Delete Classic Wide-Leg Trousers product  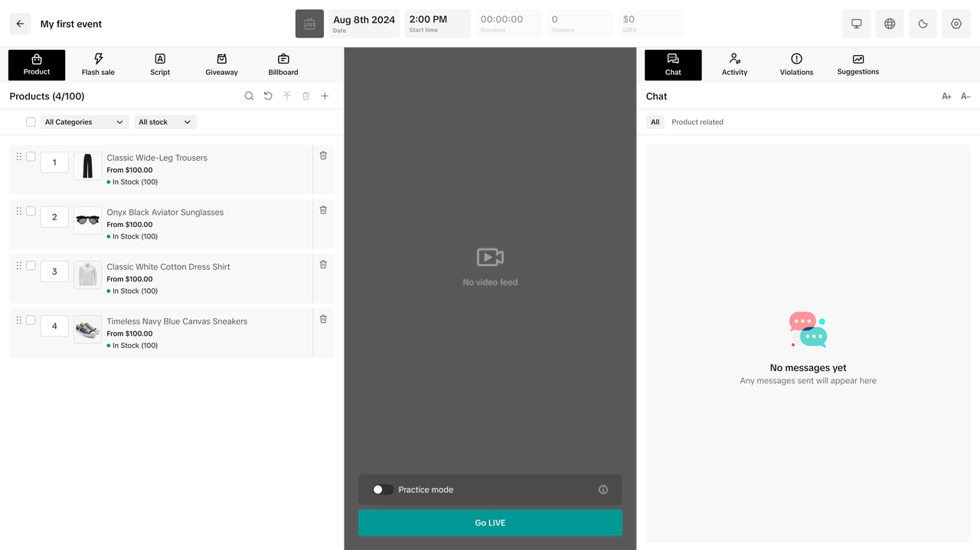point(323,155)
